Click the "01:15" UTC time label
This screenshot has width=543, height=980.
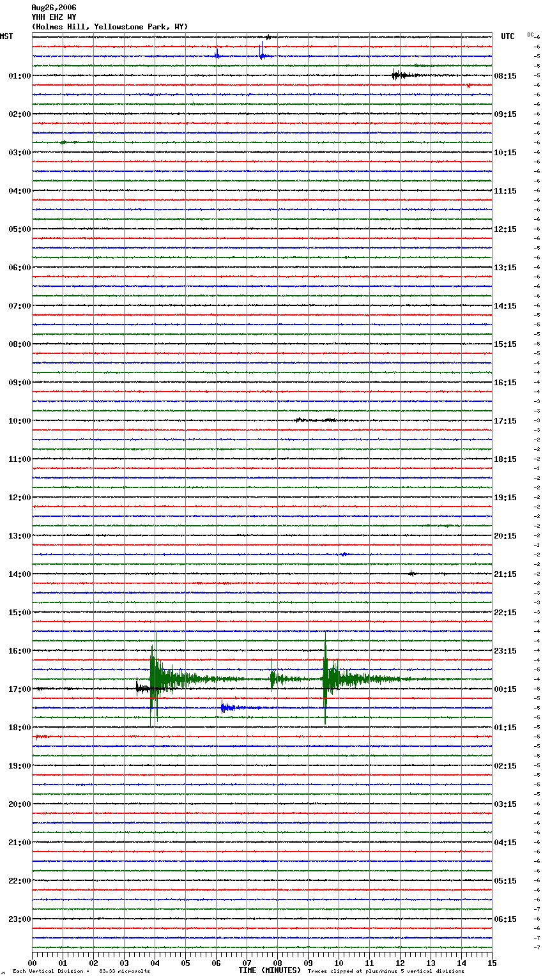(x=505, y=728)
